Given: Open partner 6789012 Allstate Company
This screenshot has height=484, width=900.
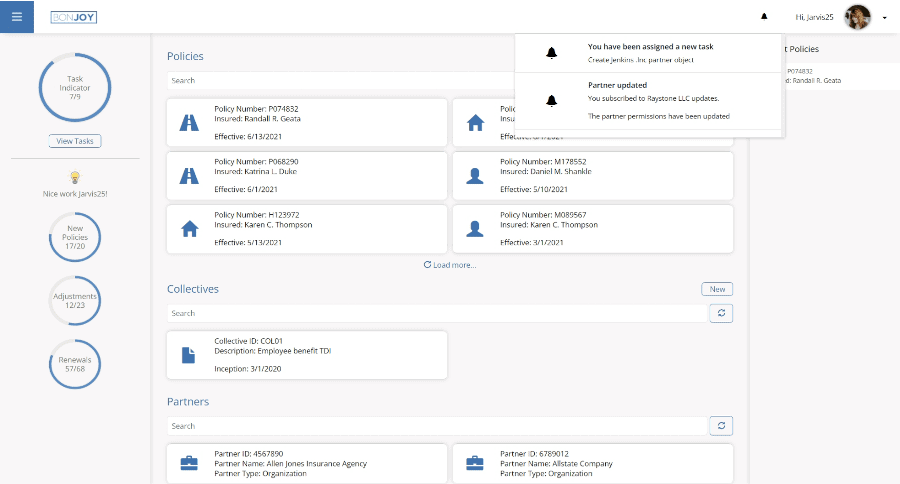Looking at the screenshot, I should 593,464.
